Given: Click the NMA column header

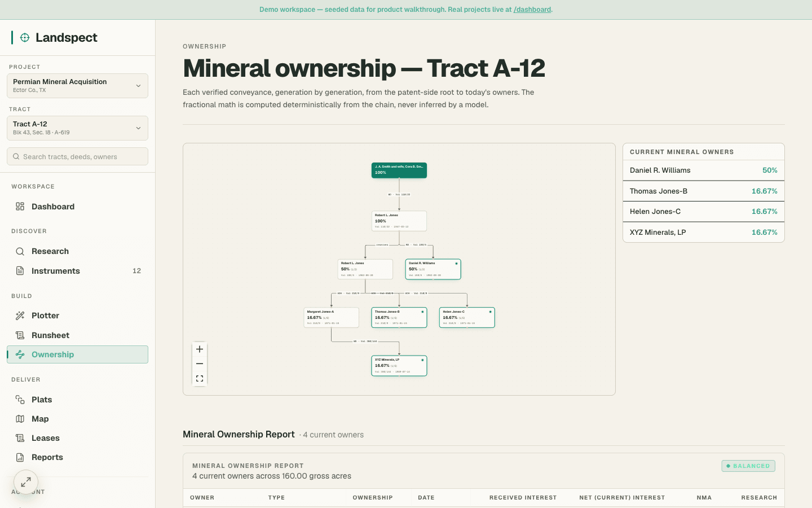Looking at the screenshot, I should tap(704, 498).
